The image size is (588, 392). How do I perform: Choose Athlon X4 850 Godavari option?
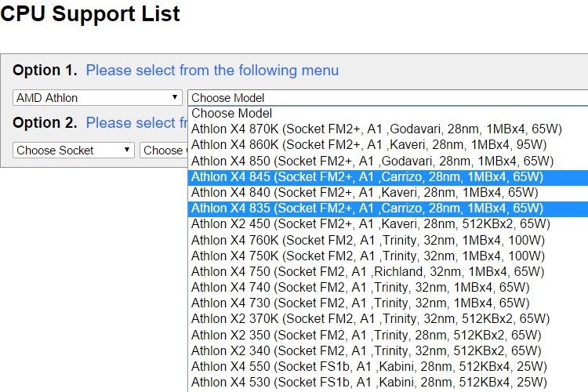388,161
